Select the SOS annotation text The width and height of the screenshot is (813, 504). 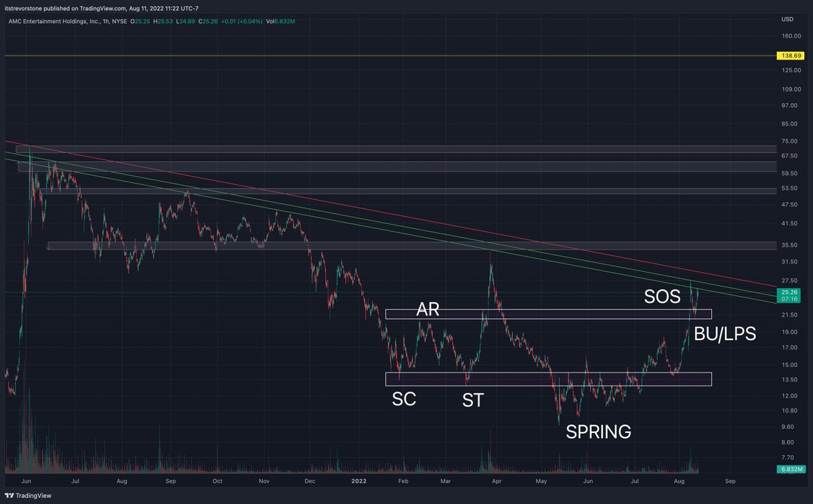click(x=662, y=296)
